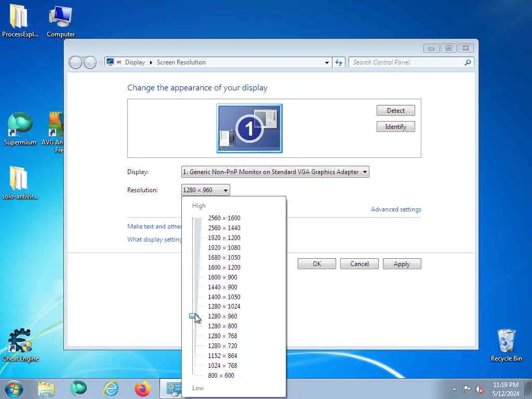
Task: Show hidden system tray icons
Action: (454, 389)
